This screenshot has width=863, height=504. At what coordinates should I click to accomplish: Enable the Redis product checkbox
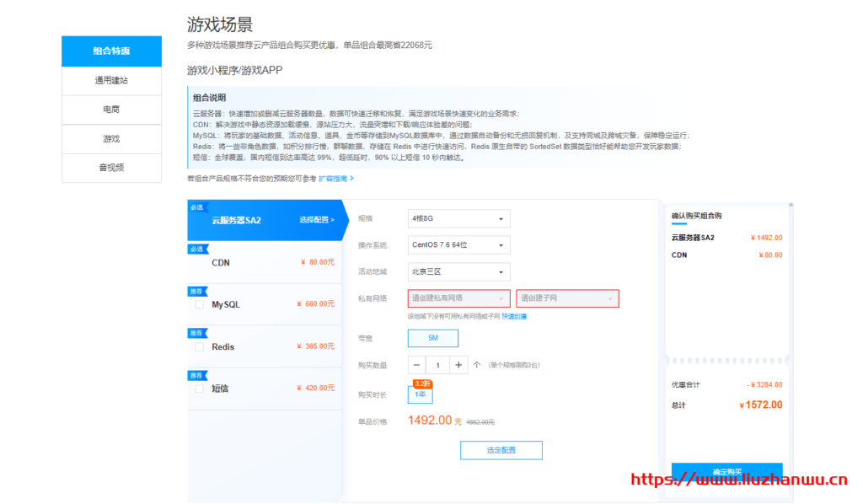[197, 346]
